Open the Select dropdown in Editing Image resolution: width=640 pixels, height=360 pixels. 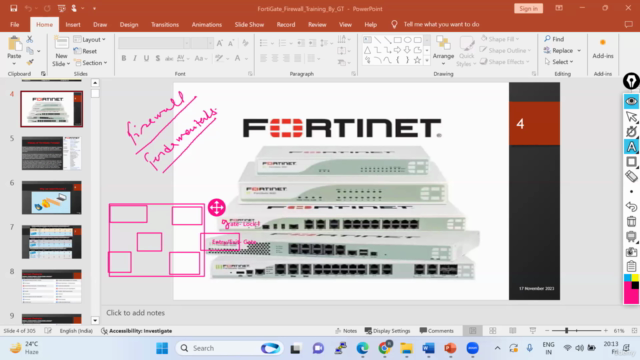pyautogui.click(x=559, y=62)
